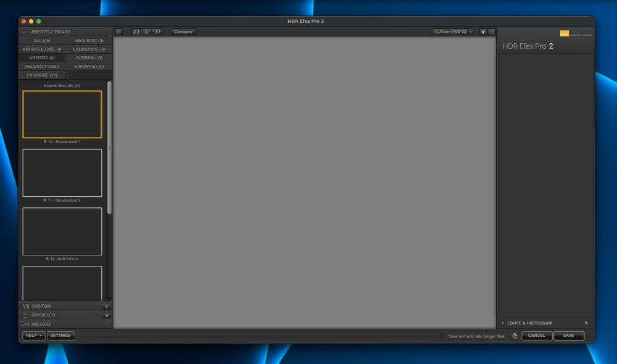
Task: Click the question mark help icon near Cancel
Action: pos(515,336)
